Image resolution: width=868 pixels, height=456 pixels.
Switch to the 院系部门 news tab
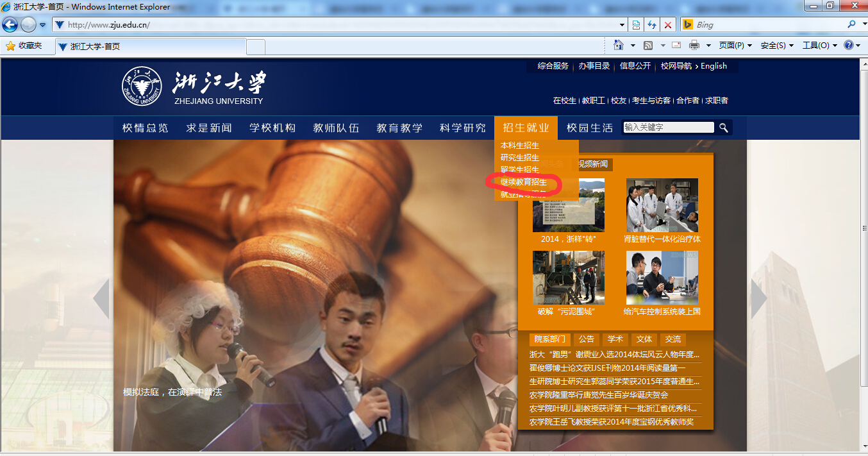coord(550,339)
